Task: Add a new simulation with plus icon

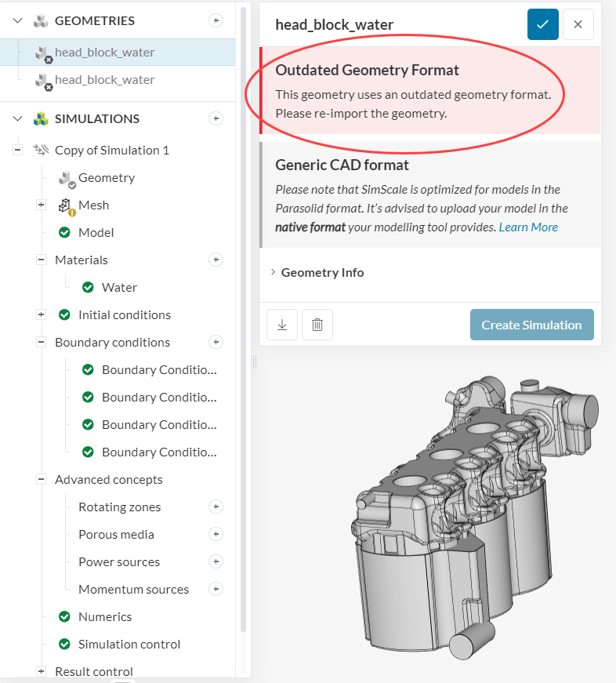Action: pyautogui.click(x=216, y=118)
